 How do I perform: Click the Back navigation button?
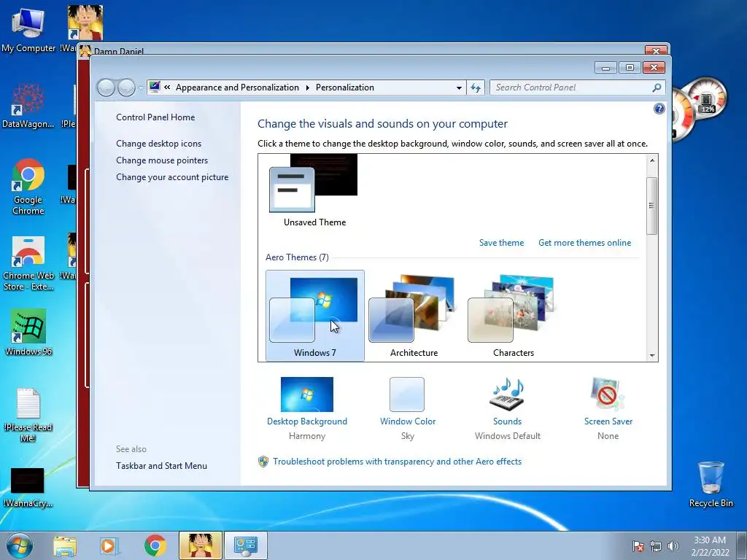pyautogui.click(x=106, y=87)
